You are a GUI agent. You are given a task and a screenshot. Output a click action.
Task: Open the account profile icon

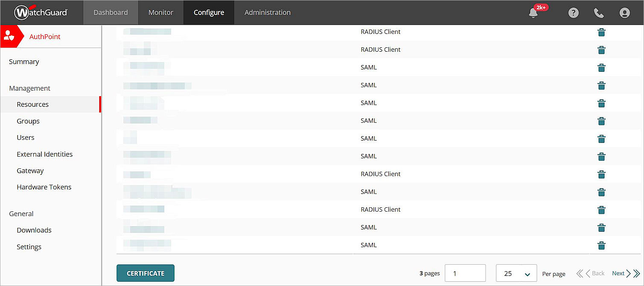[625, 13]
